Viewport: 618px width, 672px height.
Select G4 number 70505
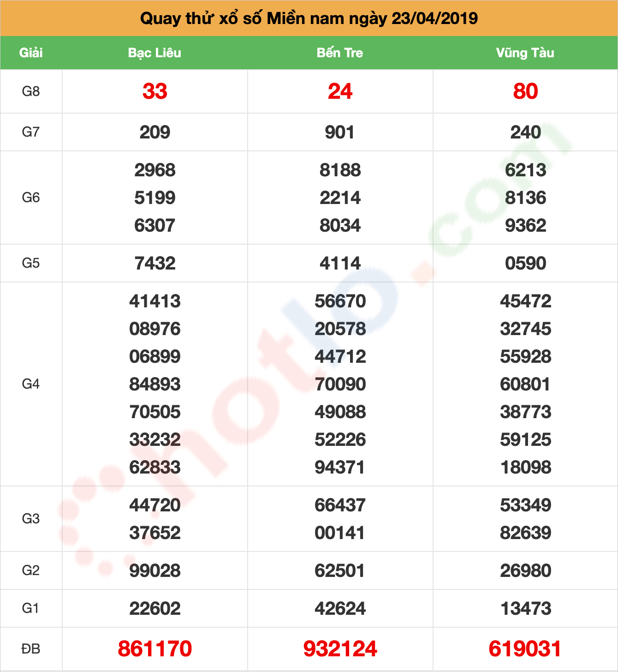(154, 412)
